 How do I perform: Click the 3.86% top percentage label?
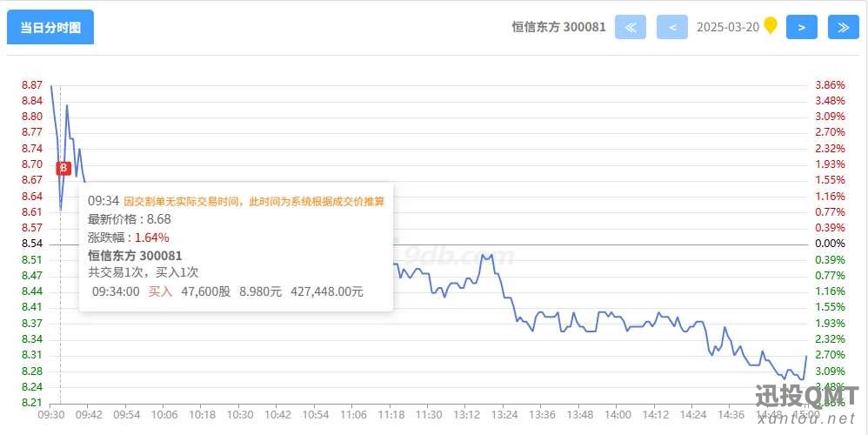[x=831, y=84]
